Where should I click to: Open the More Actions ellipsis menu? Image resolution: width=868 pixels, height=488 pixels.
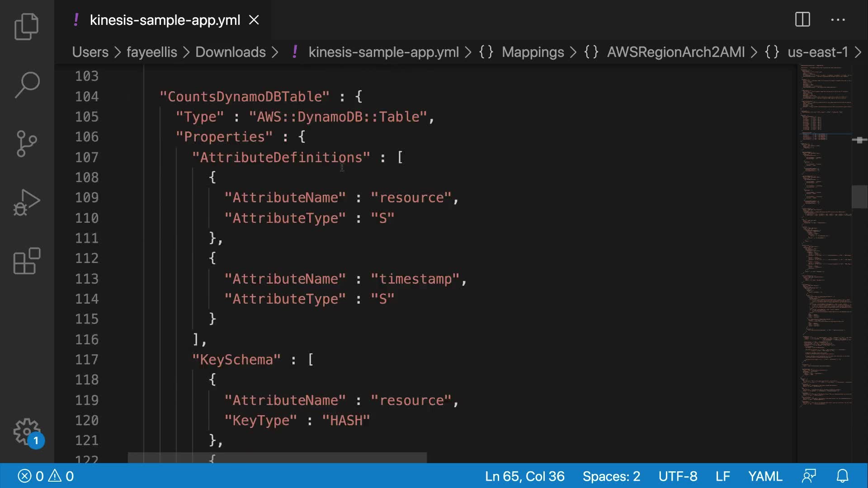(x=838, y=19)
